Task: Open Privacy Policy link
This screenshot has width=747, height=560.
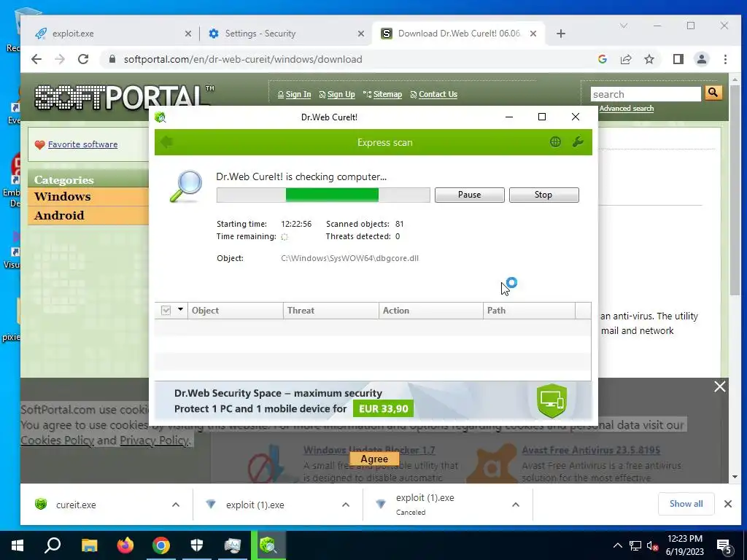Action: pyautogui.click(x=154, y=440)
